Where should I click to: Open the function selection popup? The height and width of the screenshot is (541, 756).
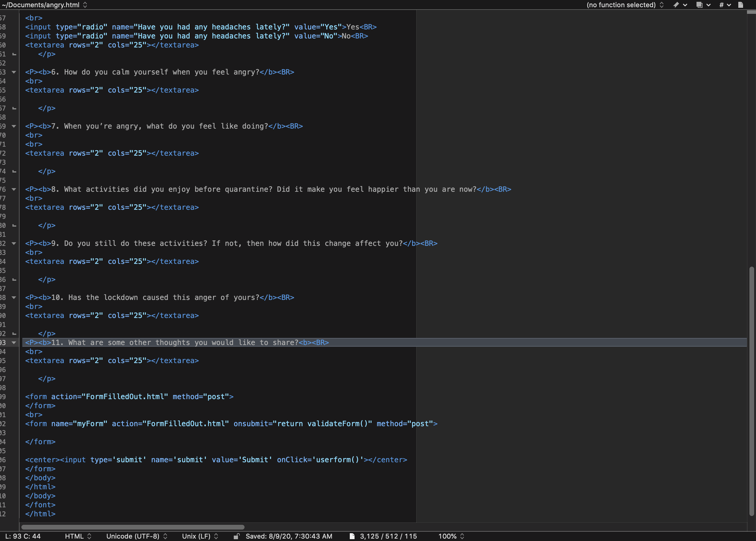[x=624, y=5]
